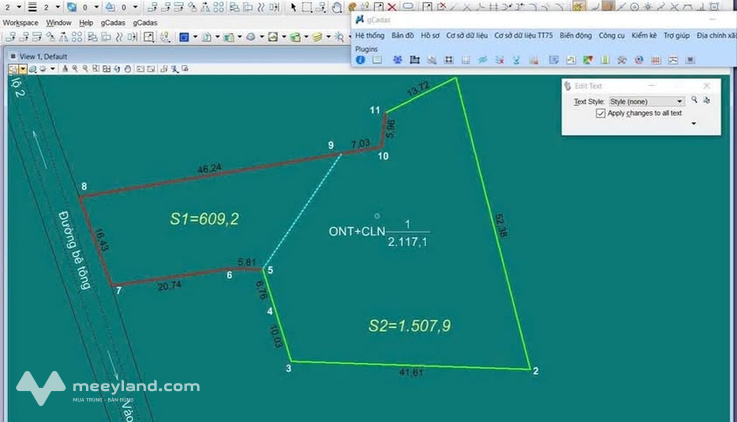Toggle Apply changes to all text checkbox
Image resolution: width=737 pixels, height=422 pixels.
600,113
